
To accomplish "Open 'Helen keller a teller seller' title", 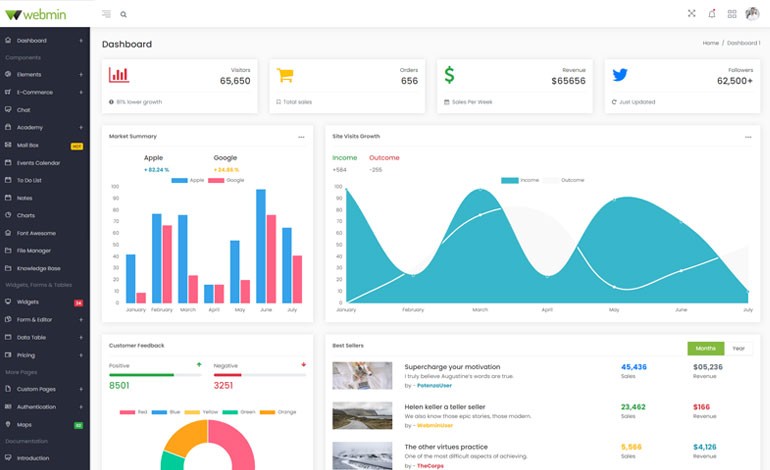I will pos(444,407).
